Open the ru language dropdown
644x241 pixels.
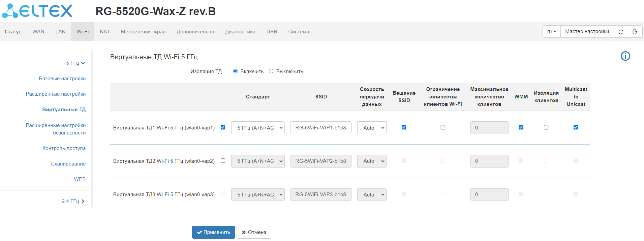click(551, 32)
